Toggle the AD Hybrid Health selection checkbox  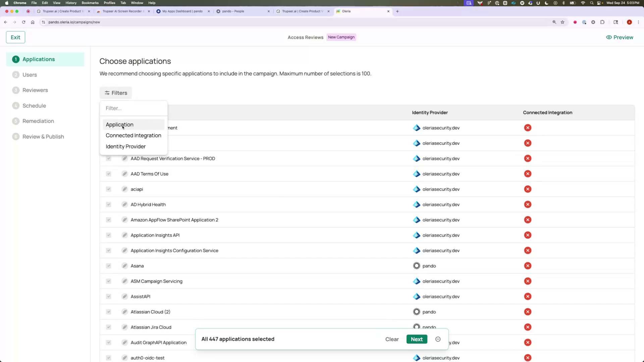108,204
